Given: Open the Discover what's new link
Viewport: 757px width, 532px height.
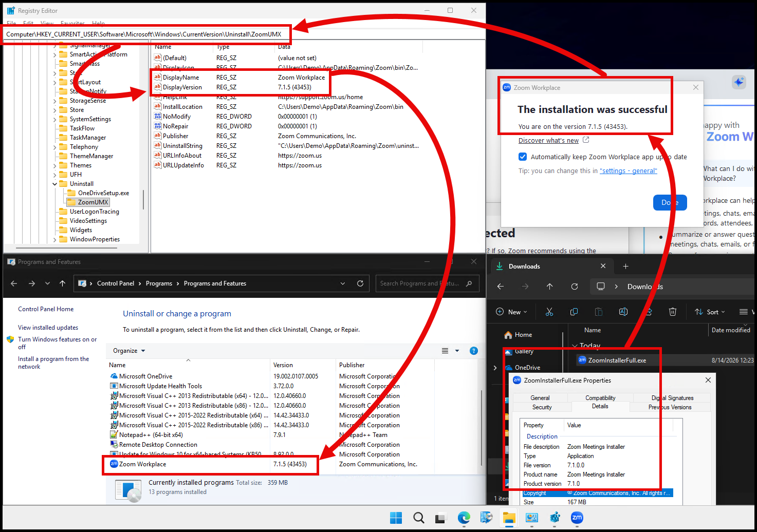Looking at the screenshot, I should [548, 140].
